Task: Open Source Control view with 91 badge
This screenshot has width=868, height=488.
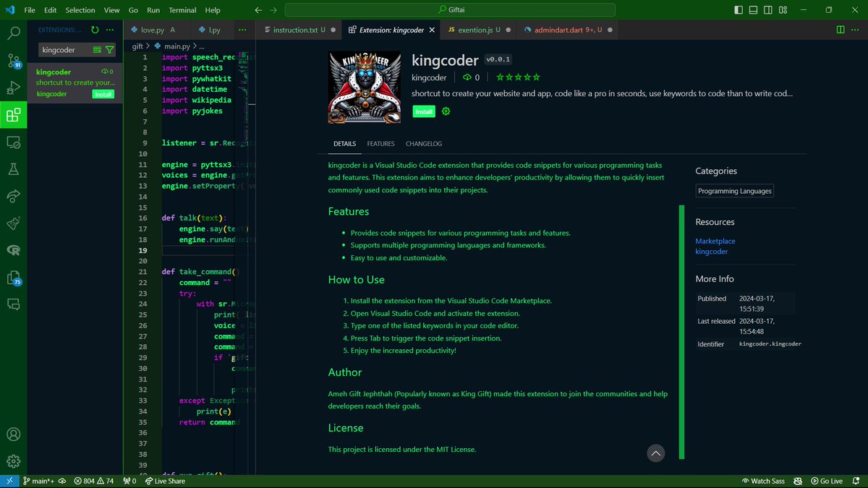Action: [13, 61]
